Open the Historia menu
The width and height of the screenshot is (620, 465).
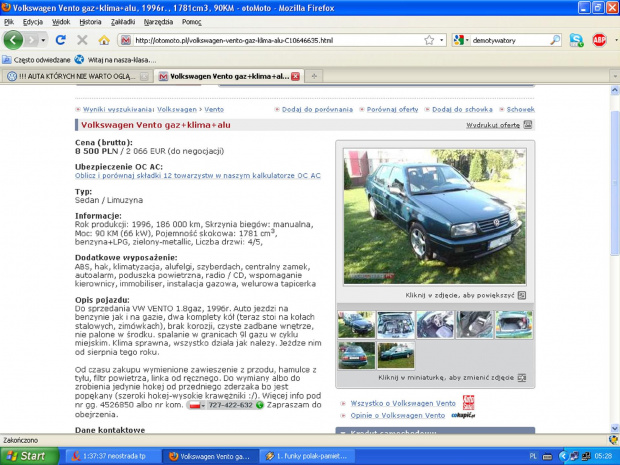tap(91, 22)
